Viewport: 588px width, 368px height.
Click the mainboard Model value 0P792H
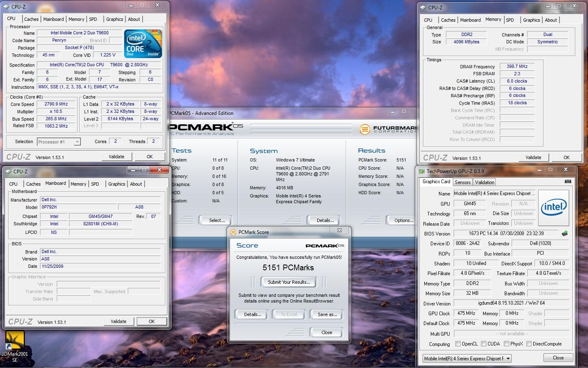click(x=79, y=207)
